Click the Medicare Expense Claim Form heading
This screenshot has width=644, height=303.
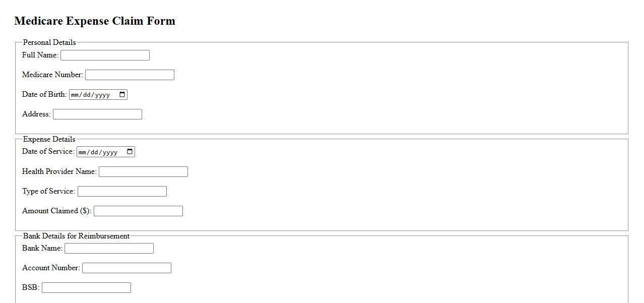tap(95, 21)
